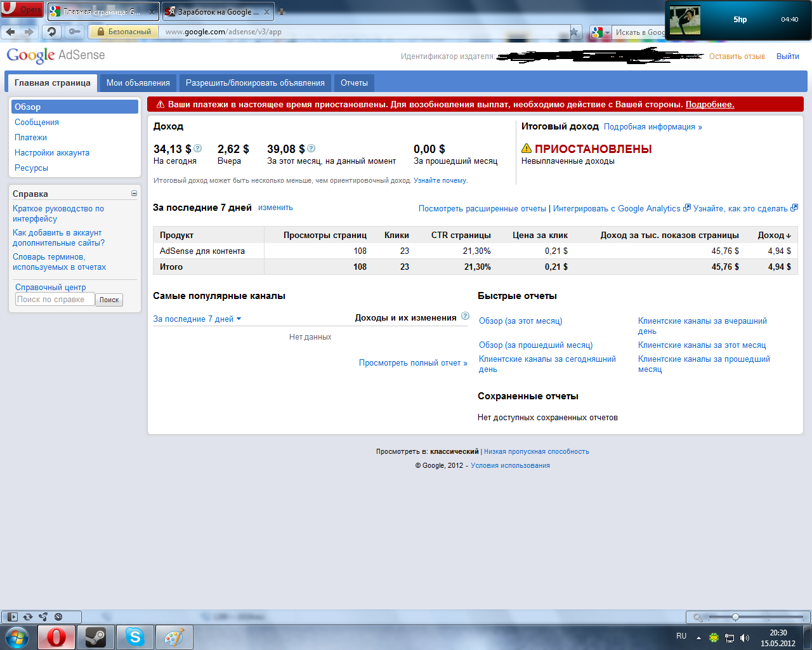Click the Оставить отзыв link
Viewport: 812px width, 650px height.
coord(737,56)
